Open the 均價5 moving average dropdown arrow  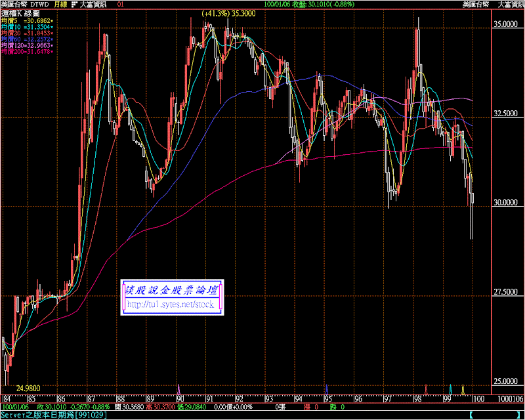(52, 21)
